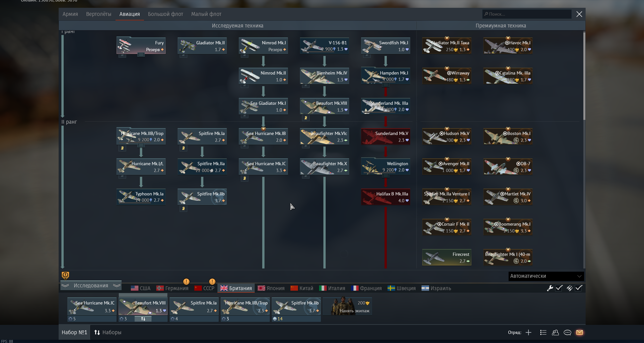The width and height of the screenshot is (644, 343).
Task: Click the Japan flag icon
Action: coord(261,288)
